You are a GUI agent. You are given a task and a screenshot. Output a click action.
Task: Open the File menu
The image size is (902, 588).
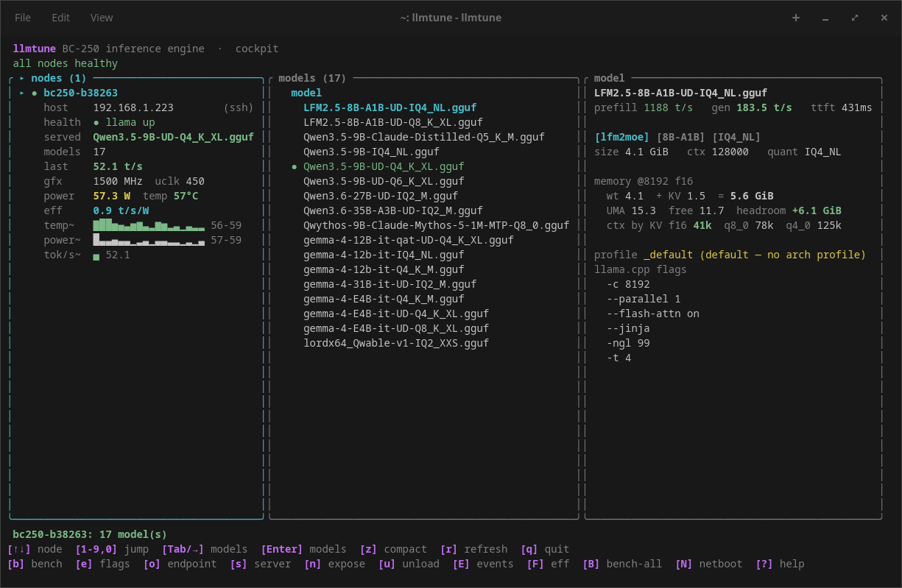point(23,18)
